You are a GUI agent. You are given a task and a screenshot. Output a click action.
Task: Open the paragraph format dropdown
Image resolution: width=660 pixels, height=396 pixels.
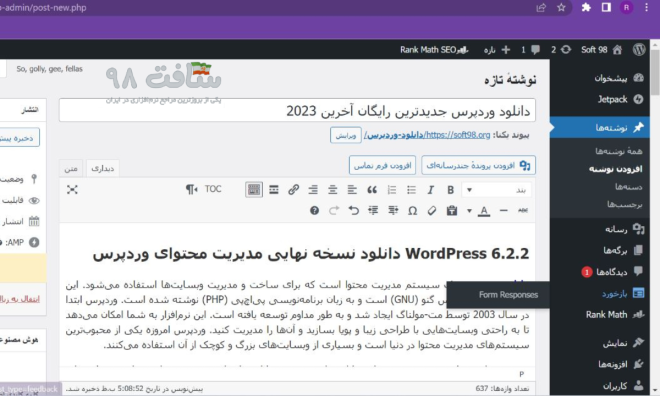pos(497,190)
